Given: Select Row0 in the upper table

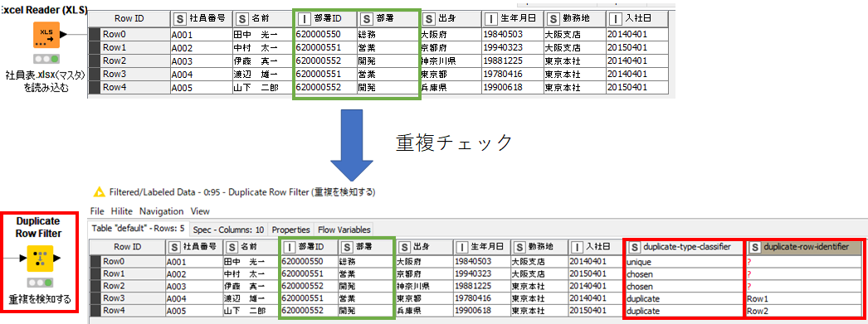Looking at the screenshot, I should 129,34.
